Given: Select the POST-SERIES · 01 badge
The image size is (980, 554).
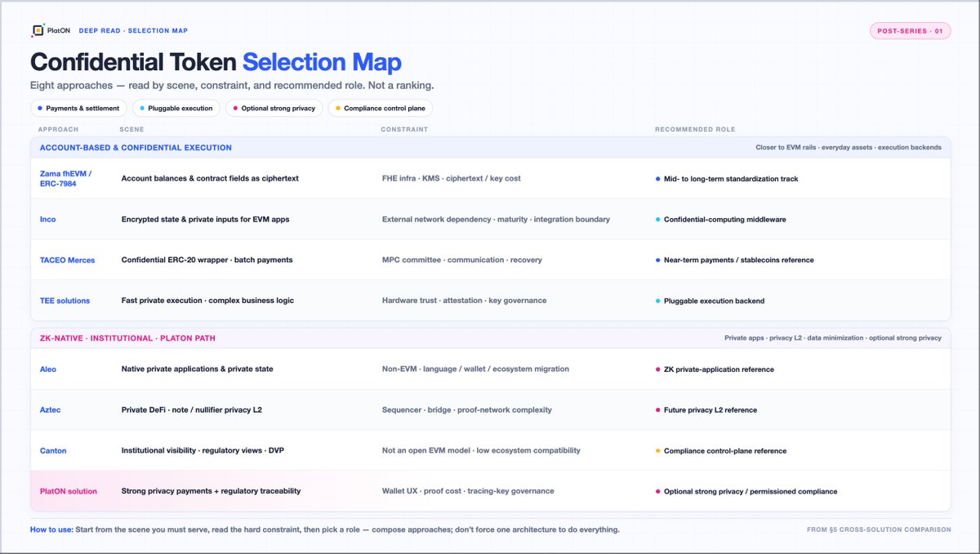Looking at the screenshot, I should tap(911, 31).
